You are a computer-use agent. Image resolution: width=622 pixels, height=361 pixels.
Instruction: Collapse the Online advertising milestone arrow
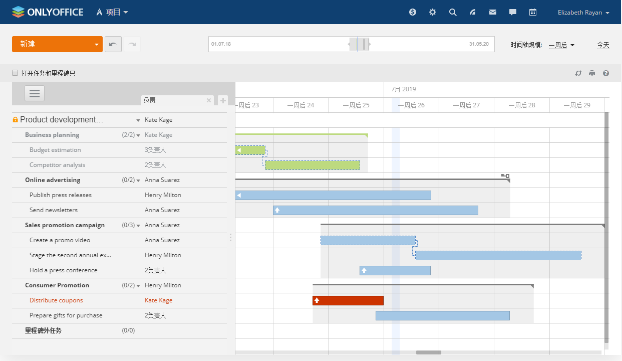[x=138, y=180]
